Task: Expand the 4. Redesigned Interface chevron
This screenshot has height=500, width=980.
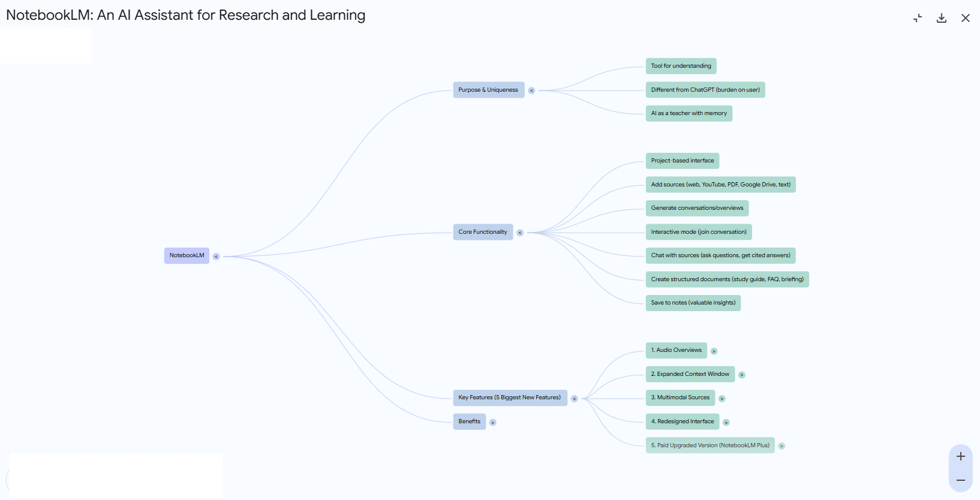Action: pyautogui.click(x=726, y=423)
